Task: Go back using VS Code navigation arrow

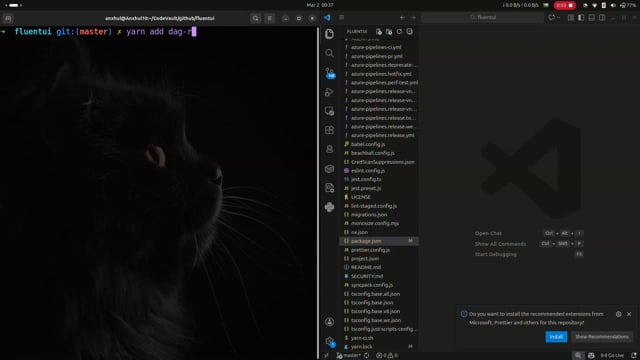Action: pyautogui.click(x=403, y=18)
